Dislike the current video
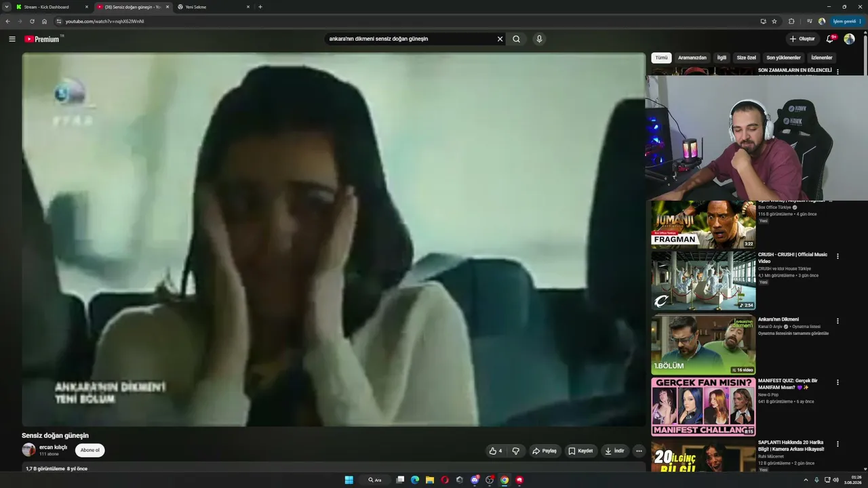Viewport: 868px width, 488px height. point(516,451)
